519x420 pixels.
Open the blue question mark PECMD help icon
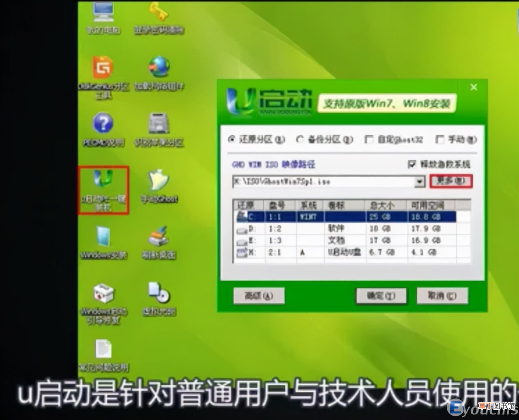103,130
